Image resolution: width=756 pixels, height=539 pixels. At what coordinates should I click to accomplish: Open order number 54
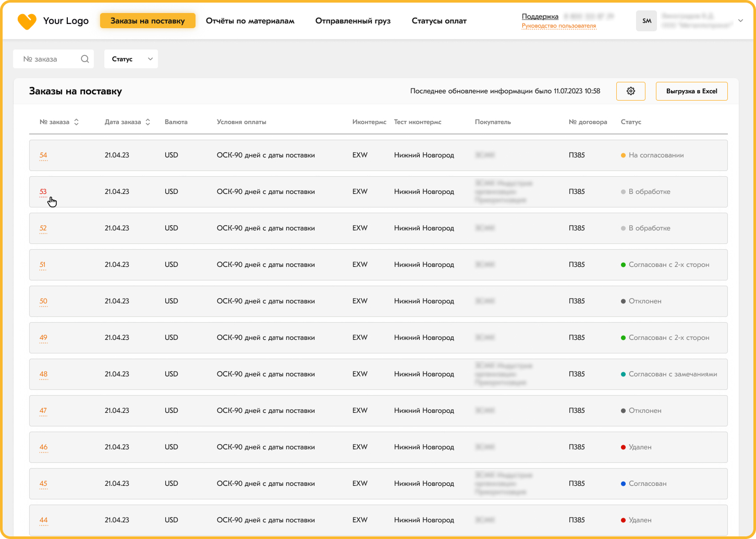coord(43,155)
